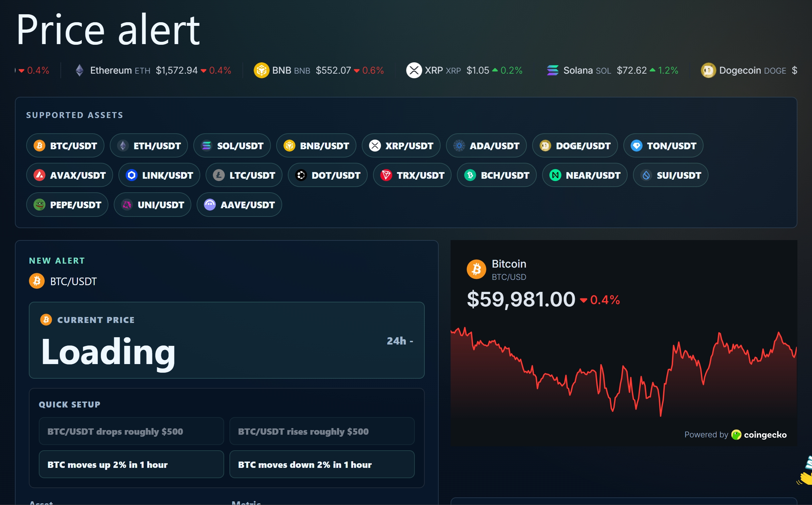
Task: Click the Solana icon in the SOL/USDT chip
Action: click(x=207, y=146)
